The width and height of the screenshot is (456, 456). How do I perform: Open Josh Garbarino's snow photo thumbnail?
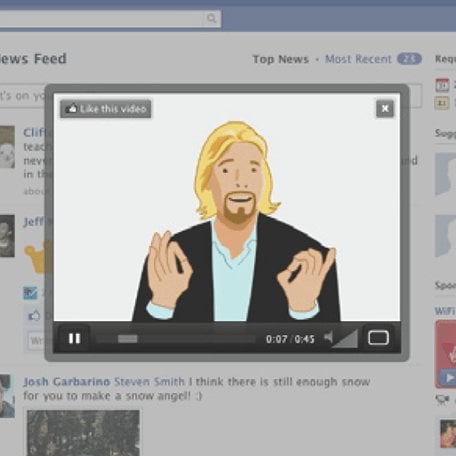pyautogui.click(x=83, y=433)
